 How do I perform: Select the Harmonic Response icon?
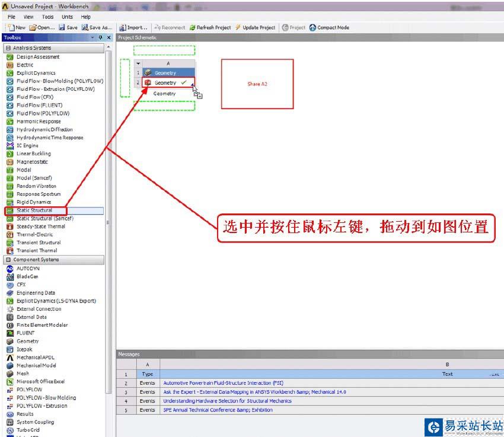click(10, 122)
